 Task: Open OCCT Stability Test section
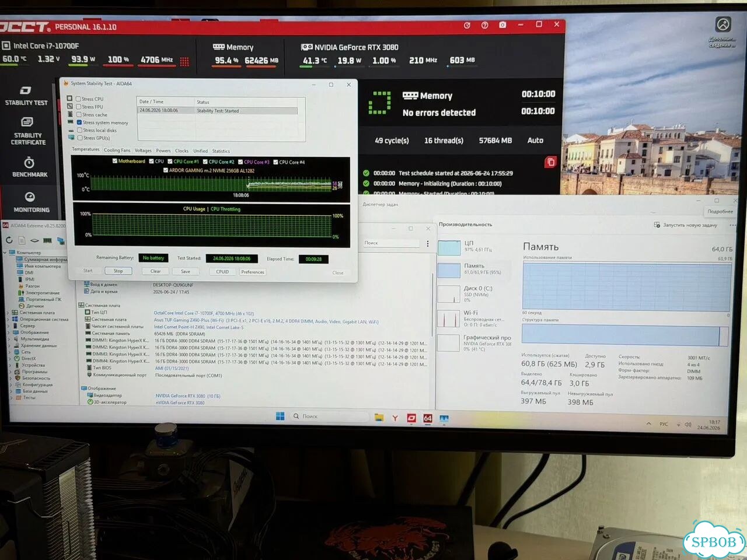click(x=26, y=96)
